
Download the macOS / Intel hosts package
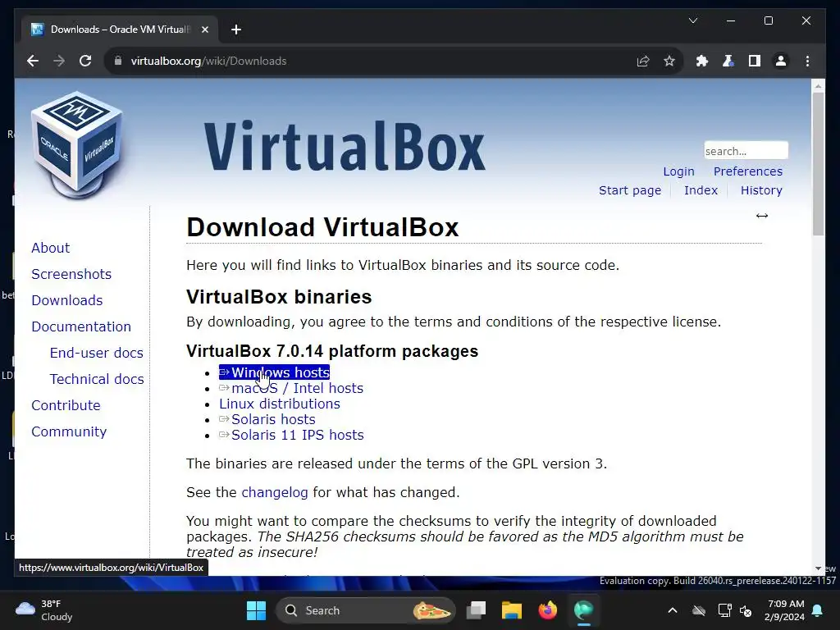[291, 388]
